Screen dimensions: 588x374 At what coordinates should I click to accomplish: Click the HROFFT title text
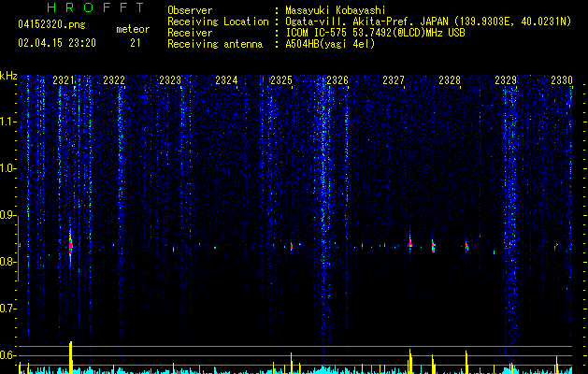pyautogui.click(x=95, y=7)
